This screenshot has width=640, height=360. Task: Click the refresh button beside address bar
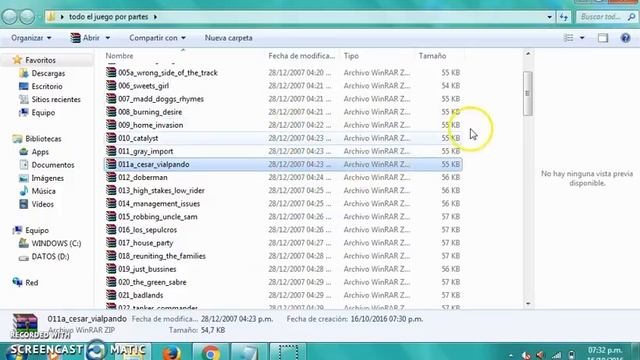564,17
